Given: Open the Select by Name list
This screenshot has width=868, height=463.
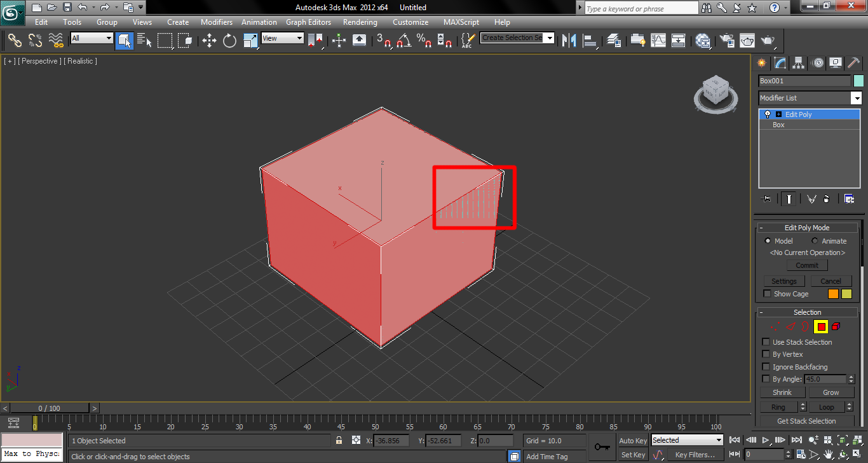Looking at the screenshot, I should tap(144, 40).
